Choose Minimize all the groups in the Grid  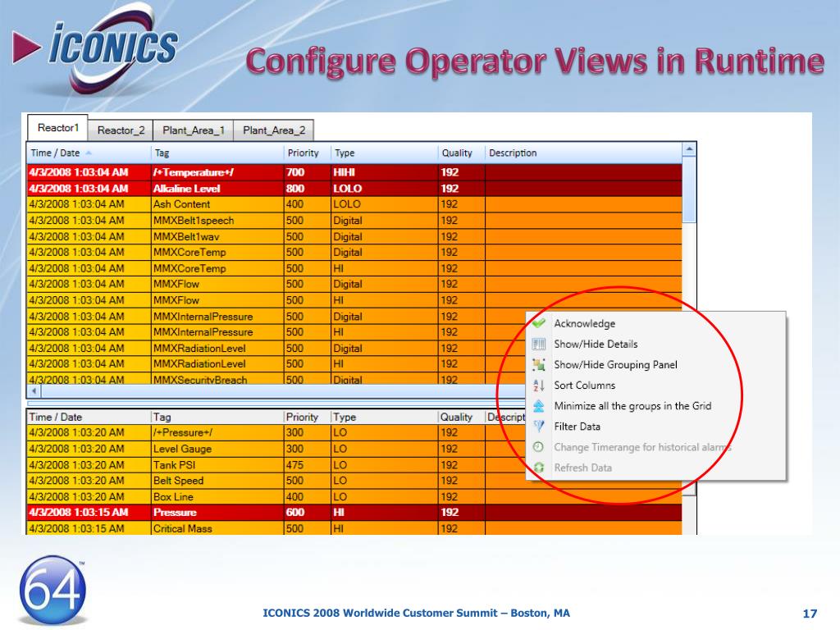click(x=656, y=405)
